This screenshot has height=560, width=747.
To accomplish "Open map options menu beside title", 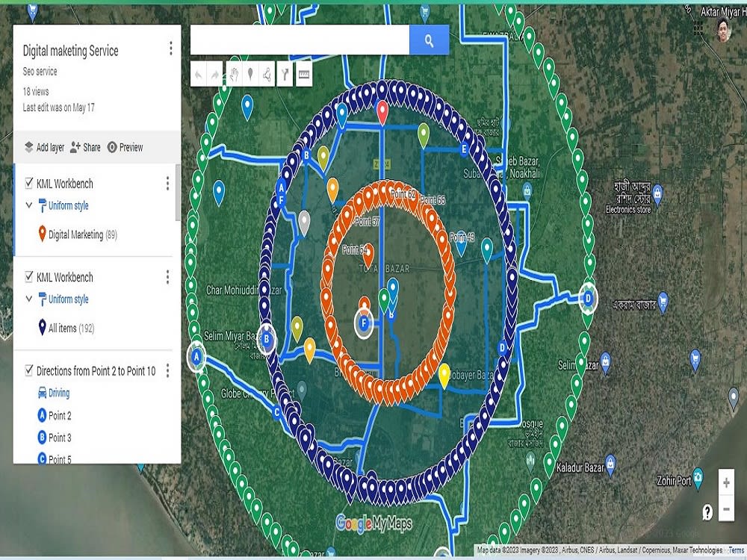I will pos(170,48).
